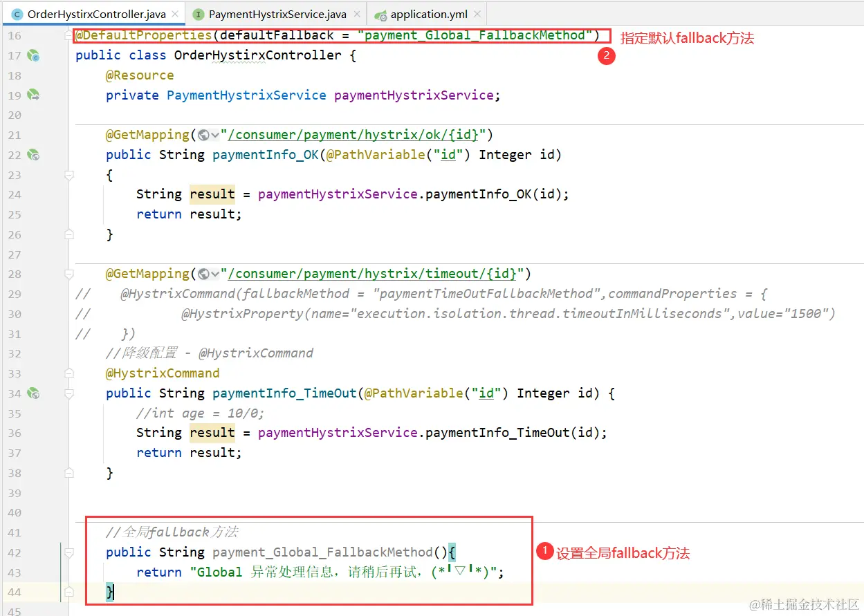Open the URL globe dropdown for hystrix/timeout mapping
This screenshot has width=864, height=616.
[x=208, y=274]
